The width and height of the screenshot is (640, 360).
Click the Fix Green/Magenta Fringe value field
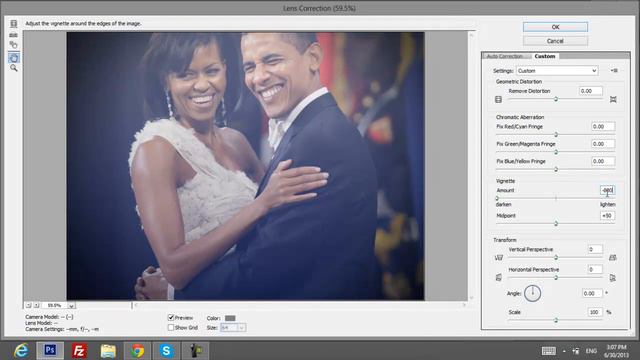[603, 144]
